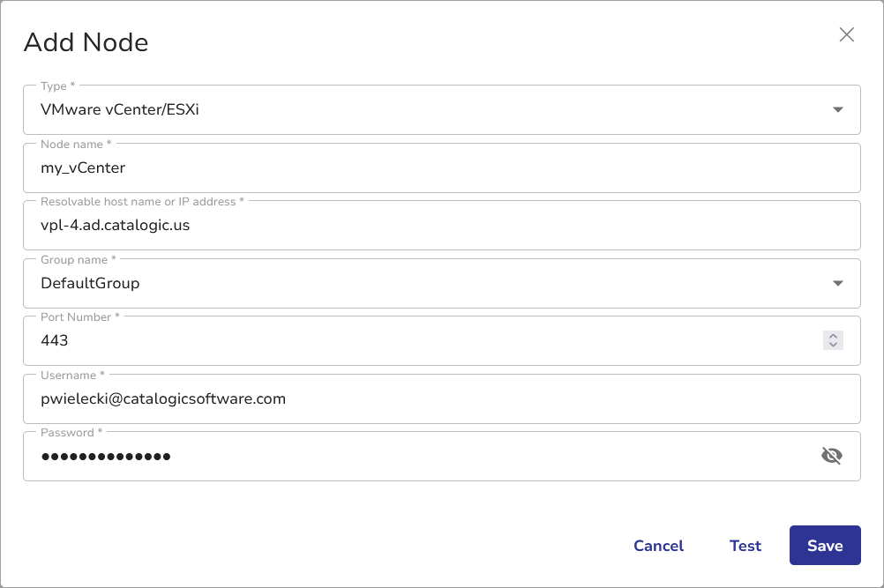Close the Add Node dialog
This screenshot has height=588, width=884.
pos(847,34)
